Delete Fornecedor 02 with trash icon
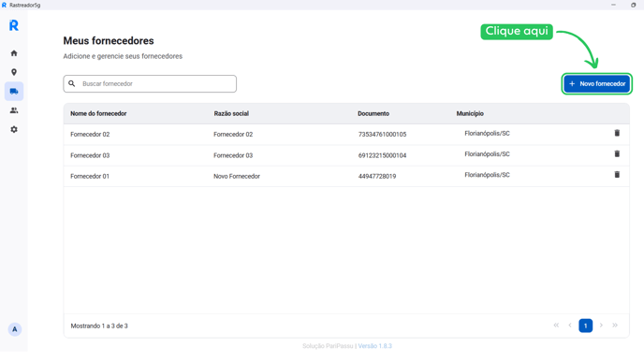 pos(617,133)
